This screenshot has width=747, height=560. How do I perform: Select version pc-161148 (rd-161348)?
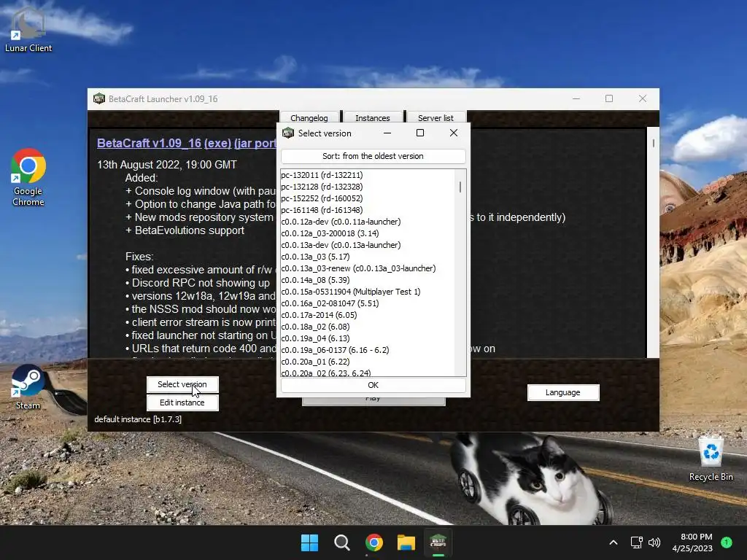(x=368, y=210)
